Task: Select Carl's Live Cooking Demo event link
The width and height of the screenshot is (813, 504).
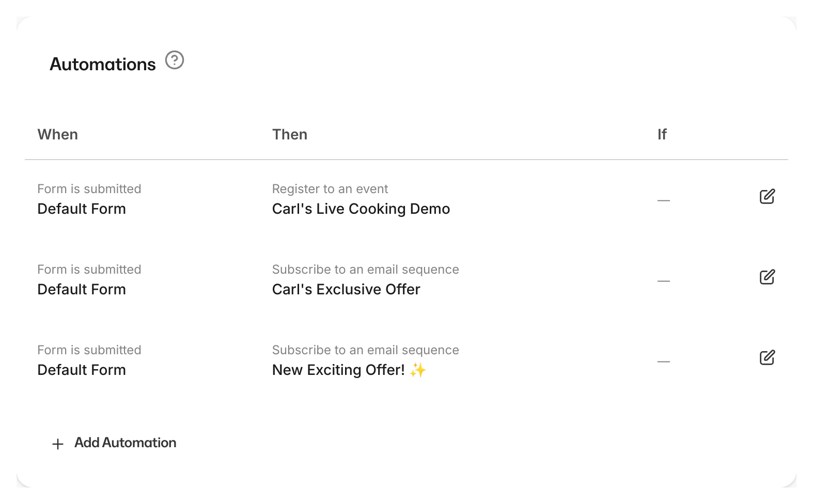Action: point(361,209)
